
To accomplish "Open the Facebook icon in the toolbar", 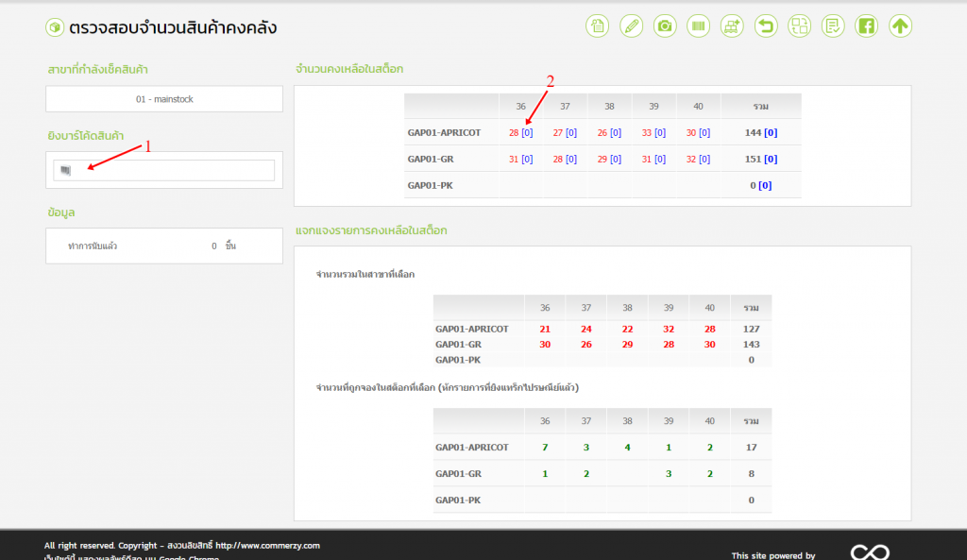I will coord(867,25).
